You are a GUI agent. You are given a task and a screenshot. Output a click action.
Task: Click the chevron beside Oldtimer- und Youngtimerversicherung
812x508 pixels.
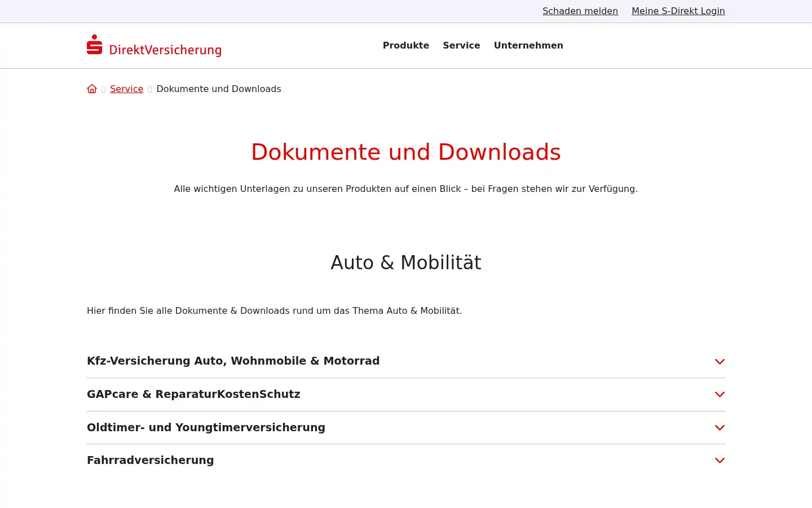720,427
